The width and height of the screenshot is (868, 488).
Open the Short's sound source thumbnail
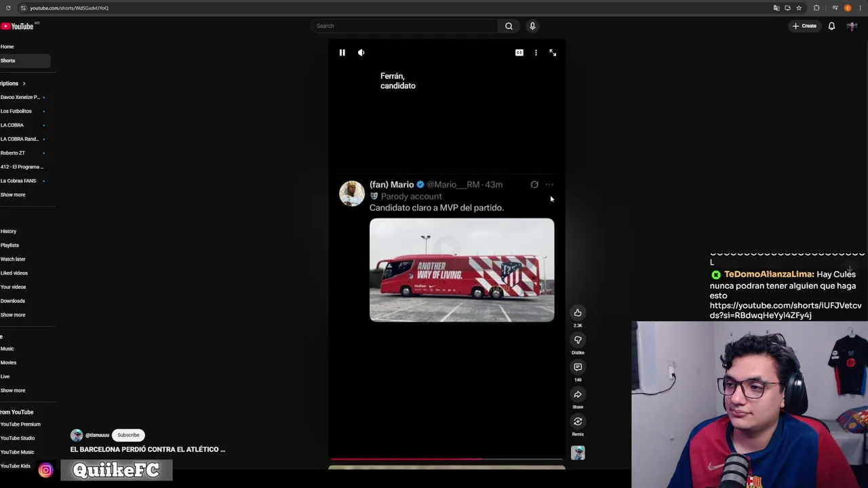(x=578, y=453)
